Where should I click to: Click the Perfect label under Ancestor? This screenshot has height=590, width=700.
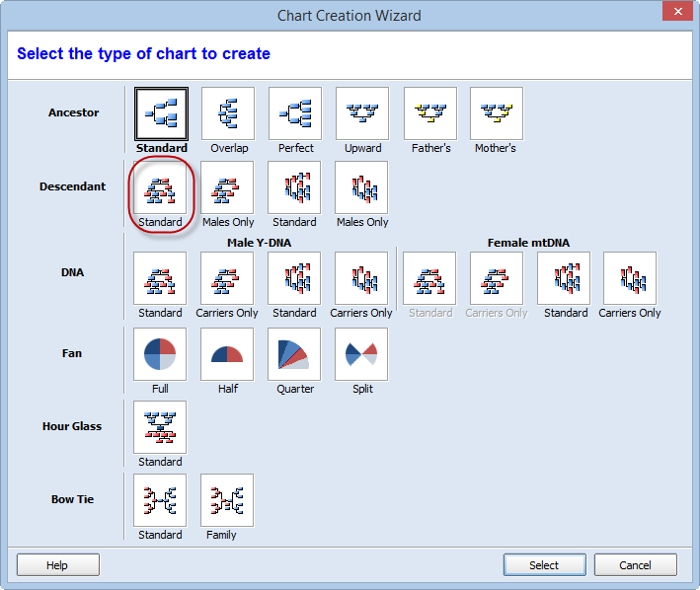(296, 149)
